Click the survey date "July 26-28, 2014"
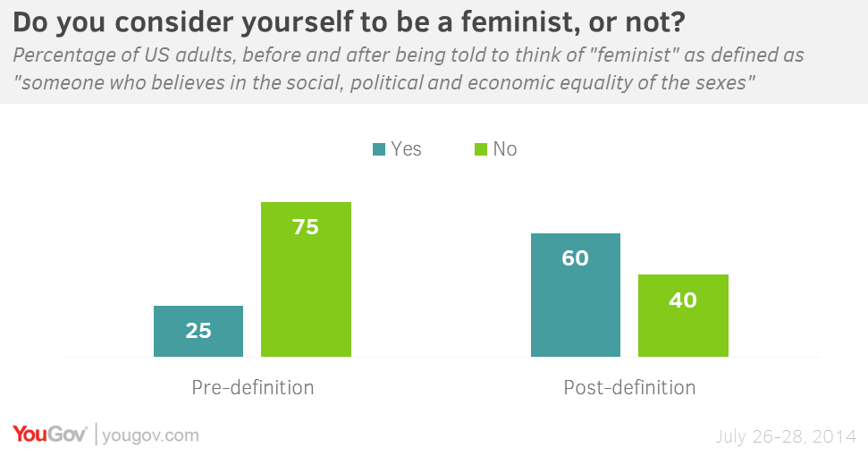Image resolution: width=868 pixels, height=456 pixels. (x=786, y=436)
